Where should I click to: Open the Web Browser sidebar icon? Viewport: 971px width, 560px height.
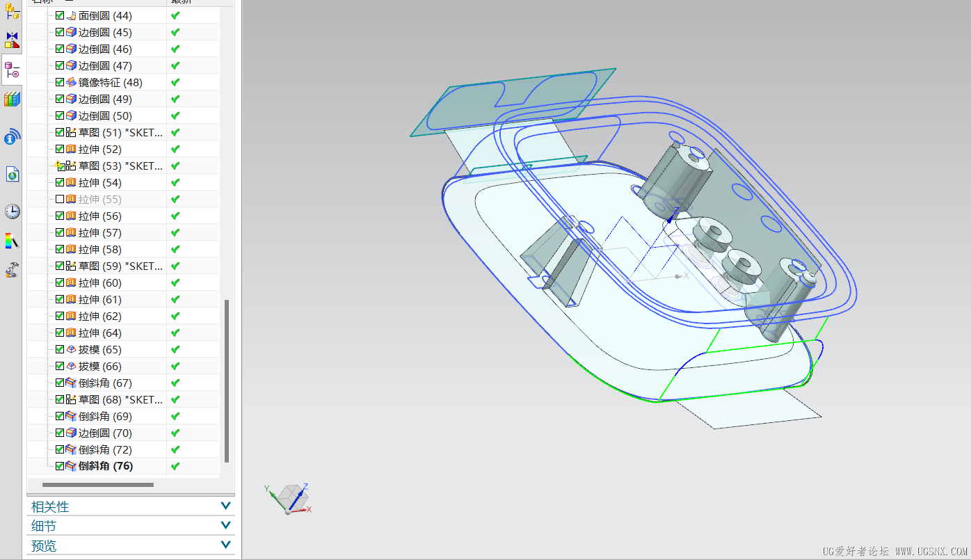point(12,174)
